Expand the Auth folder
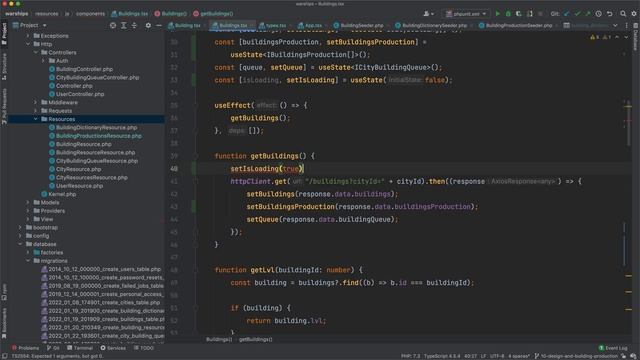Image resolution: width=640 pixels, height=360 pixels. [x=44, y=61]
